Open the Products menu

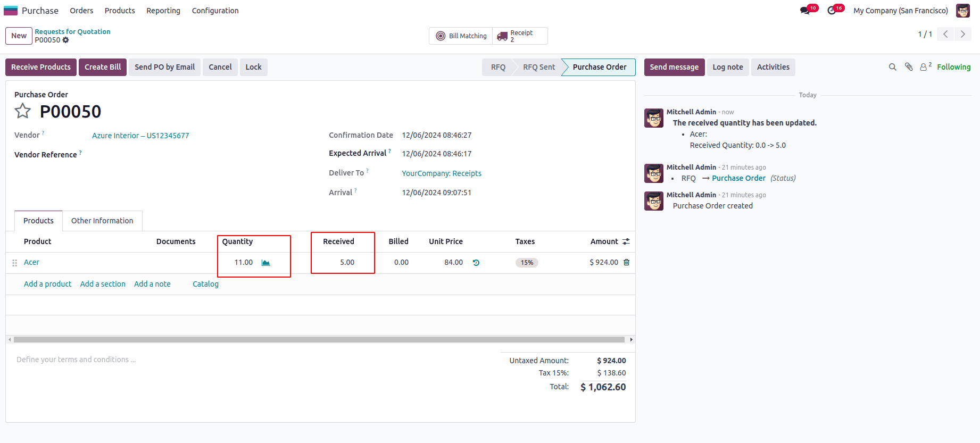[120, 11]
